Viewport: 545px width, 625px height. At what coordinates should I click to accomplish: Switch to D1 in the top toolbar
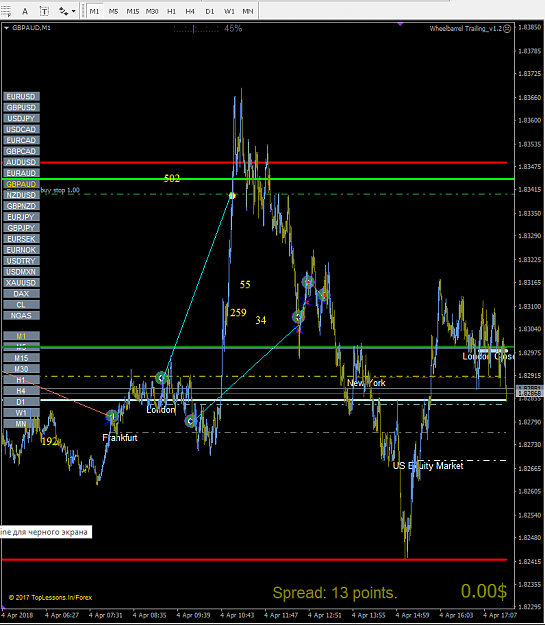point(209,11)
